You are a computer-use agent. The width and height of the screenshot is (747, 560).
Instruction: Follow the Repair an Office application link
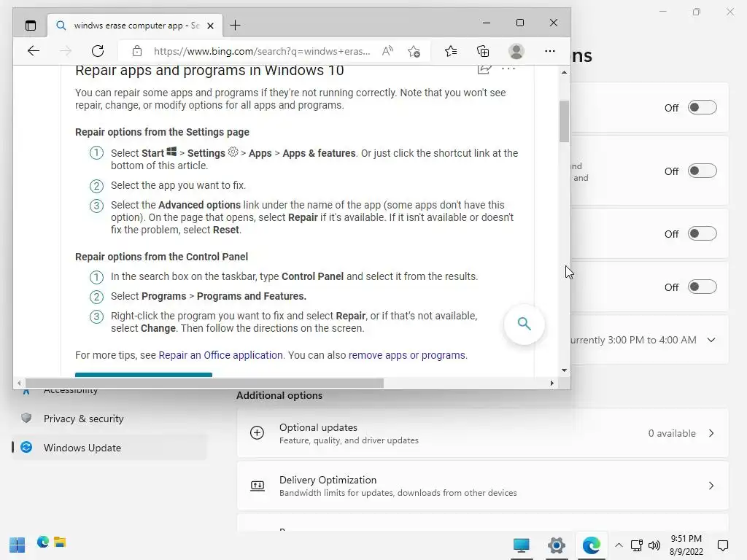coord(220,355)
